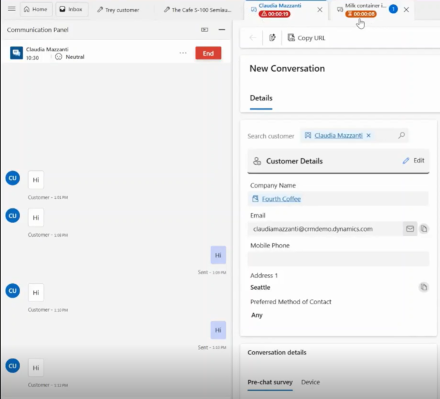440x399 pixels.
Task: Click the Conversation details heading
Action: click(x=277, y=352)
